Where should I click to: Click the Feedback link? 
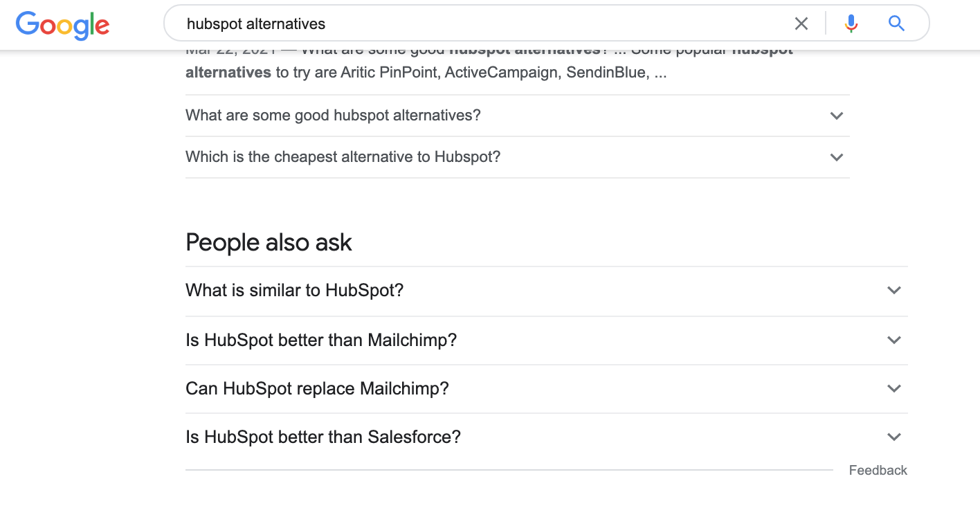pos(878,471)
